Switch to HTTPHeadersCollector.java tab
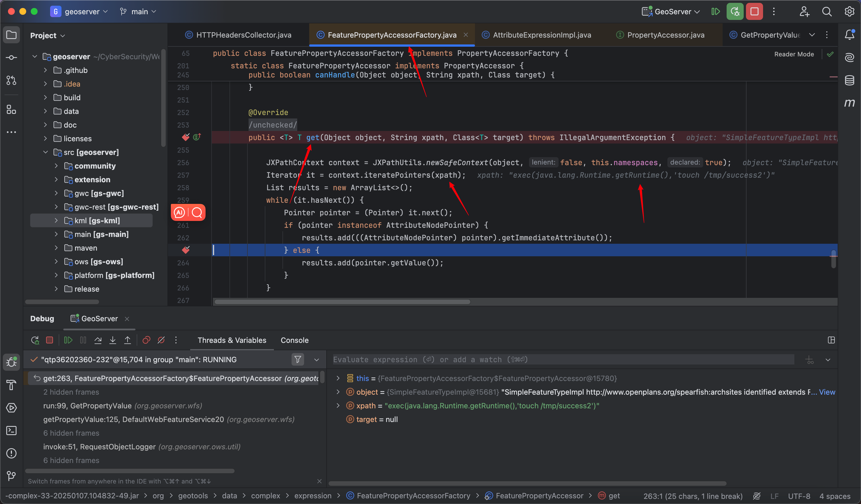 [238, 35]
